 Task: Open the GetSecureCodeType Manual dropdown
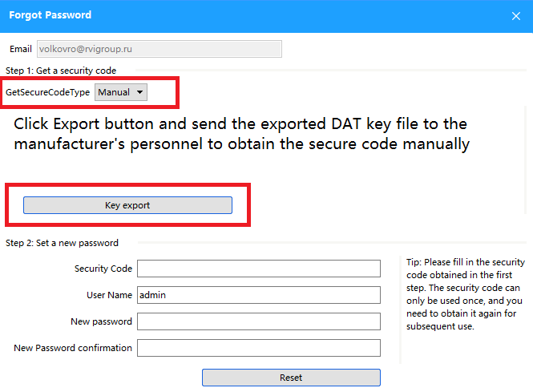click(x=121, y=92)
